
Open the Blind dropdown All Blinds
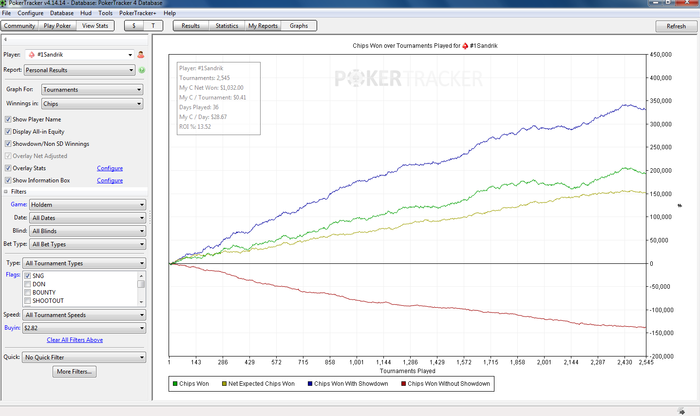coord(88,231)
